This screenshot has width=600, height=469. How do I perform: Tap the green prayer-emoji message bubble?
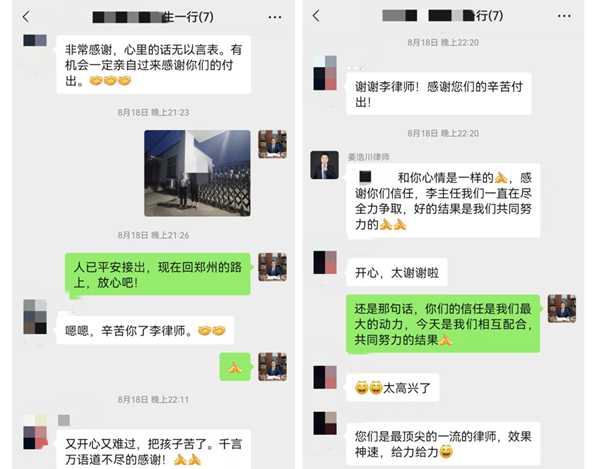pos(235,367)
